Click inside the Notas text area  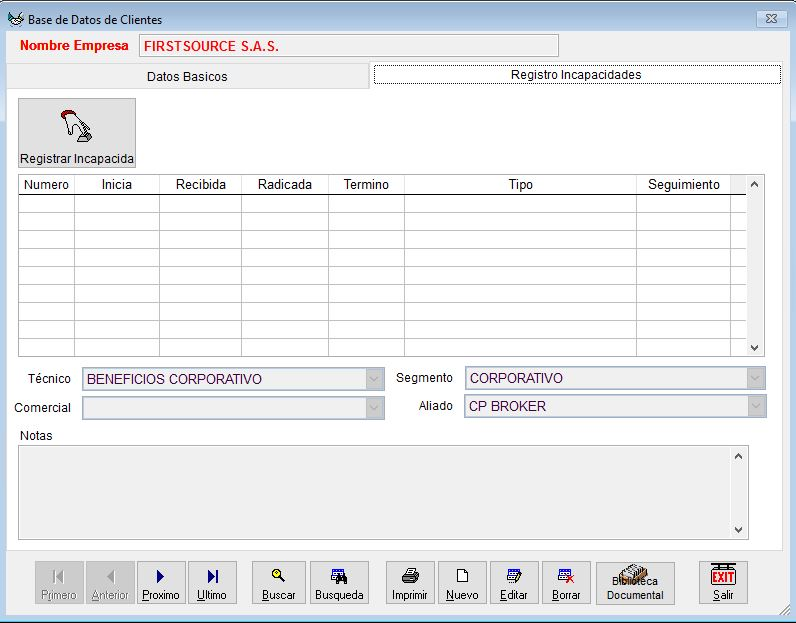coord(375,492)
